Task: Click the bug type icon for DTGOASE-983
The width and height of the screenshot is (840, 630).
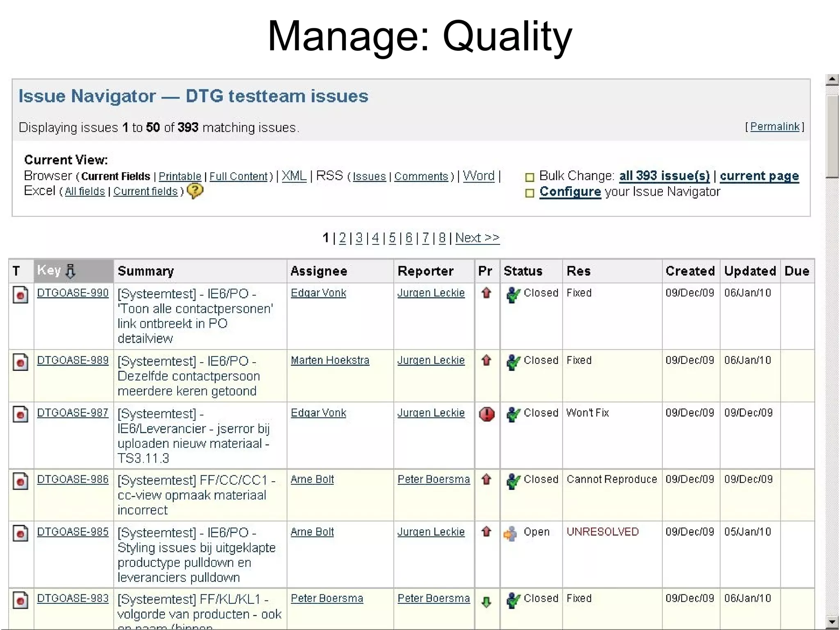Action: (x=21, y=600)
